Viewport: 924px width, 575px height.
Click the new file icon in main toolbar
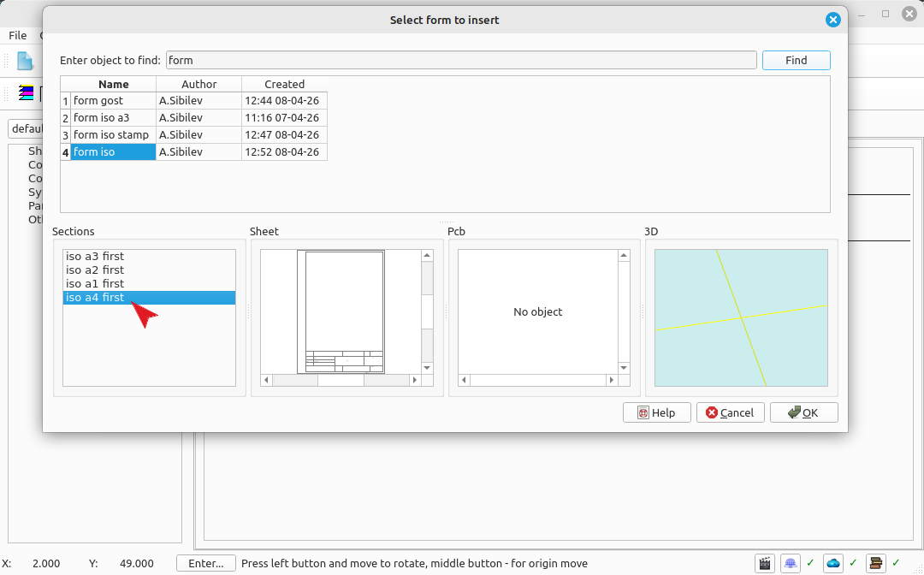click(x=25, y=61)
